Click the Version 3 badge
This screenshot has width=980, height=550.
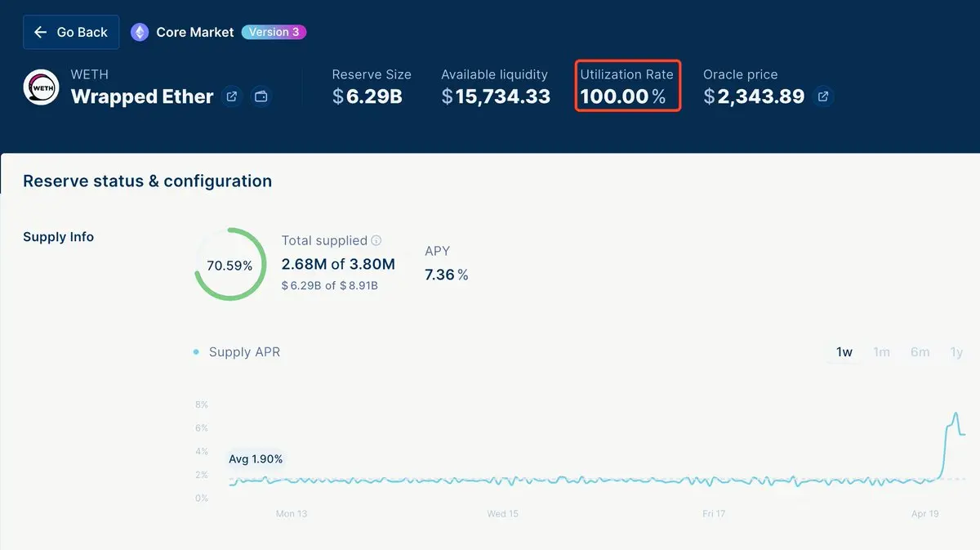274,32
